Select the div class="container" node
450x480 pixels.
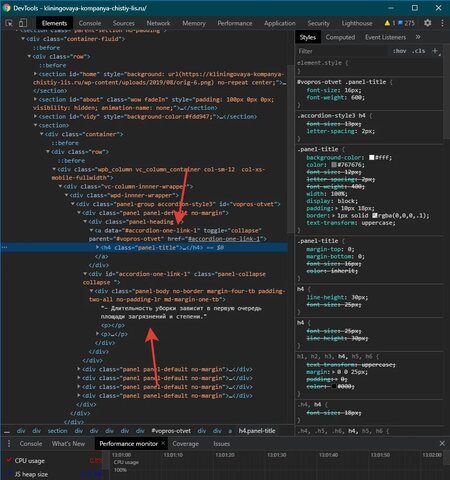pos(84,134)
